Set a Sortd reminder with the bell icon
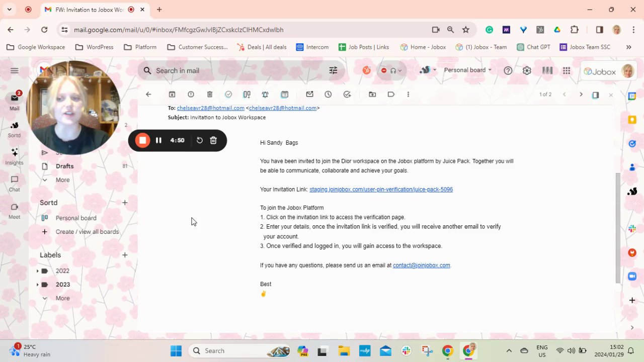This screenshot has height=362, width=644. coord(265,95)
